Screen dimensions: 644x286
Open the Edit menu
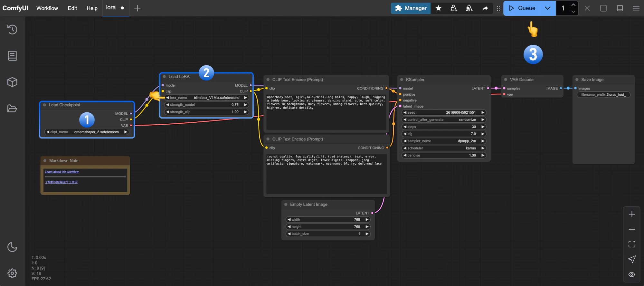pos(72,8)
